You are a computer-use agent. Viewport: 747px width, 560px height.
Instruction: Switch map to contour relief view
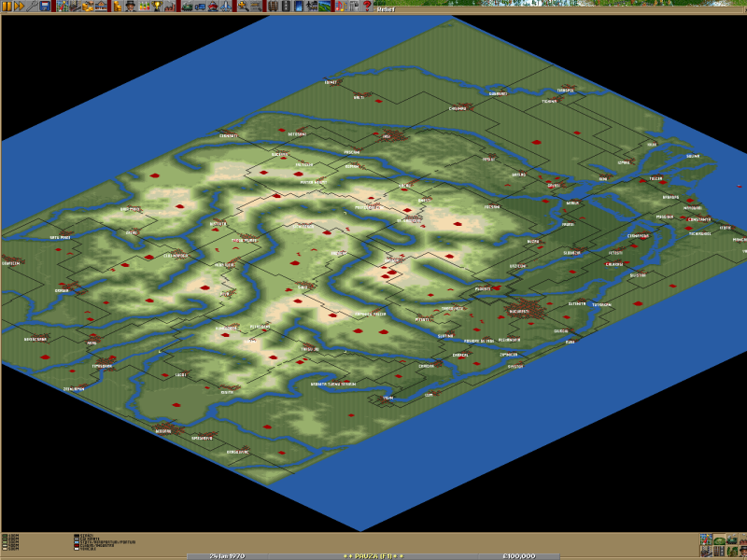click(x=719, y=539)
